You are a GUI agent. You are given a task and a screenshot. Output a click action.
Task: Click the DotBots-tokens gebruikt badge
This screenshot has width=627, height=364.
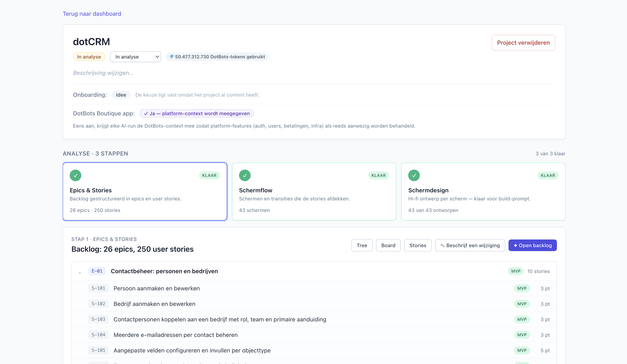[x=217, y=57]
